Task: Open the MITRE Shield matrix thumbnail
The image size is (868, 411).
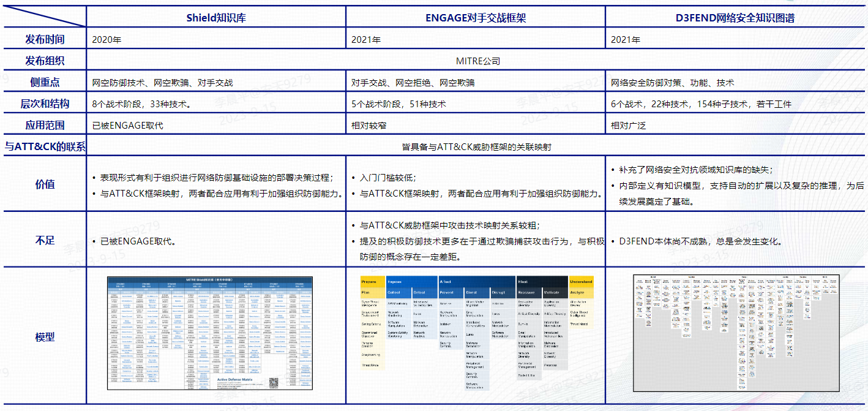Action: click(x=210, y=333)
